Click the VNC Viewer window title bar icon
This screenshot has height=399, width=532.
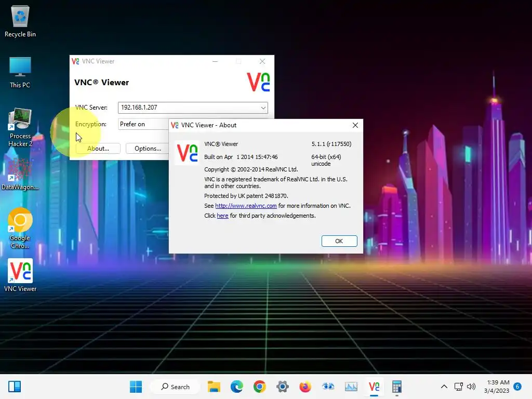pyautogui.click(x=75, y=61)
